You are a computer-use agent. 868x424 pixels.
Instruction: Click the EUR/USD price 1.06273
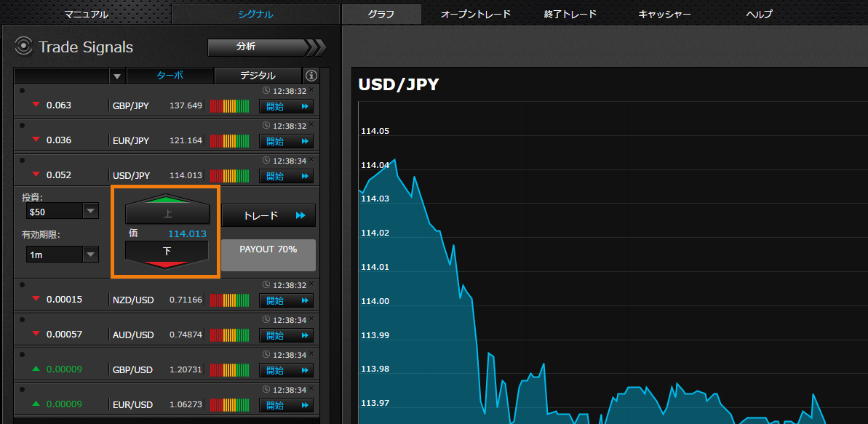(186, 404)
